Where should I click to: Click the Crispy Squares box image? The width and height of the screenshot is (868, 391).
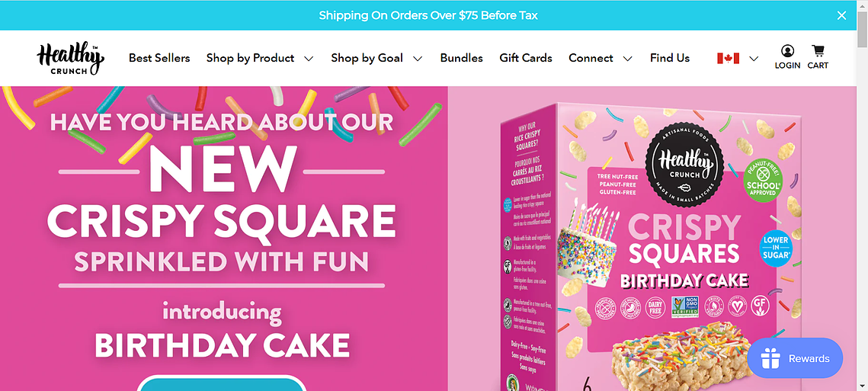pos(650,247)
